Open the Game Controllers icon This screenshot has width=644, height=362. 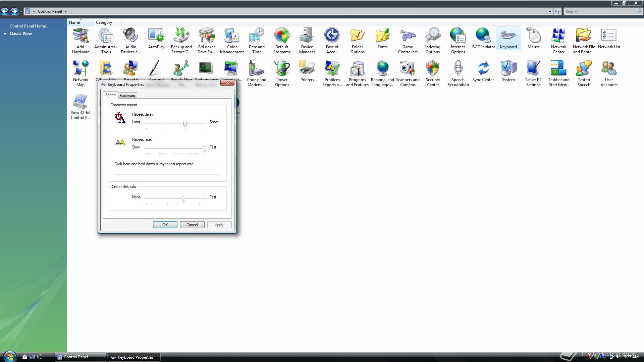point(408,40)
